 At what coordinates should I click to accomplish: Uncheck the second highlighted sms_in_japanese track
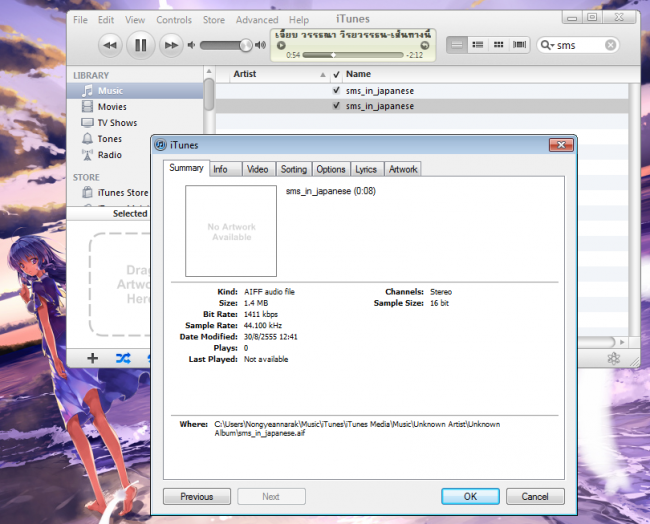[x=336, y=105]
